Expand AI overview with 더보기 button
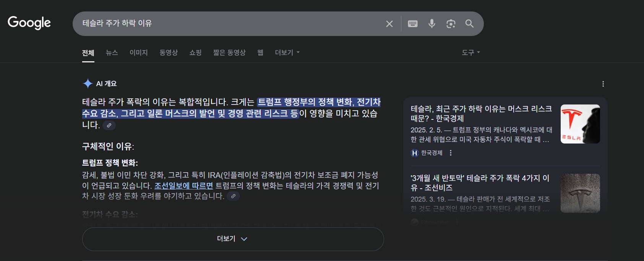Image resolution: width=644 pixels, height=261 pixels. 233,239
